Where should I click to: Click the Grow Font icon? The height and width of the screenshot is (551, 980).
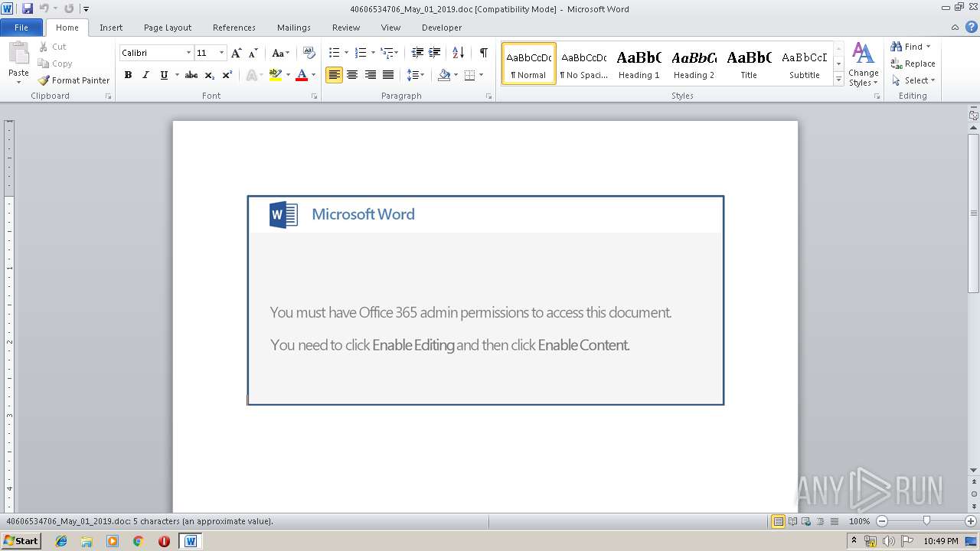pyautogui.click(x=237, y=53)
